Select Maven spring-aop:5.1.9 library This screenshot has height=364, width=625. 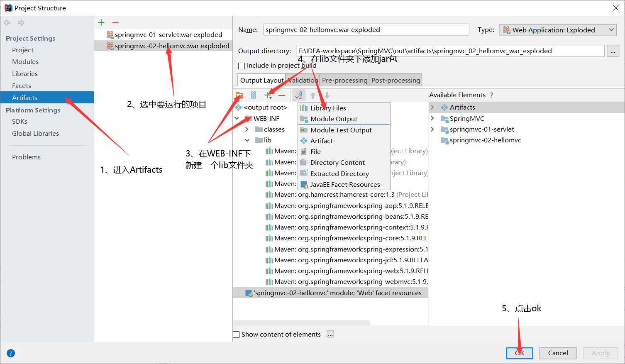click(347, 205)
